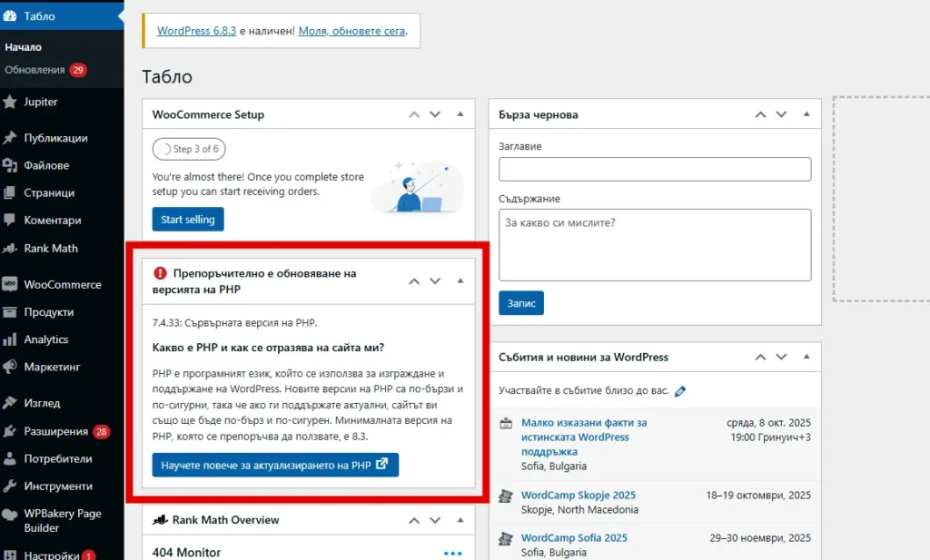930x560 pixels.
Task: Click the WooCommerce sidebar icon
Action: [9, 284]
